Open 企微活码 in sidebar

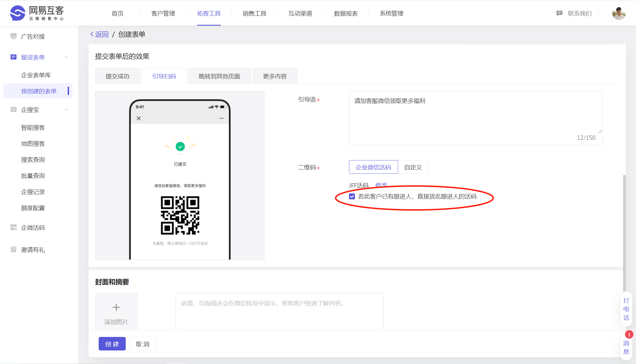33,228
